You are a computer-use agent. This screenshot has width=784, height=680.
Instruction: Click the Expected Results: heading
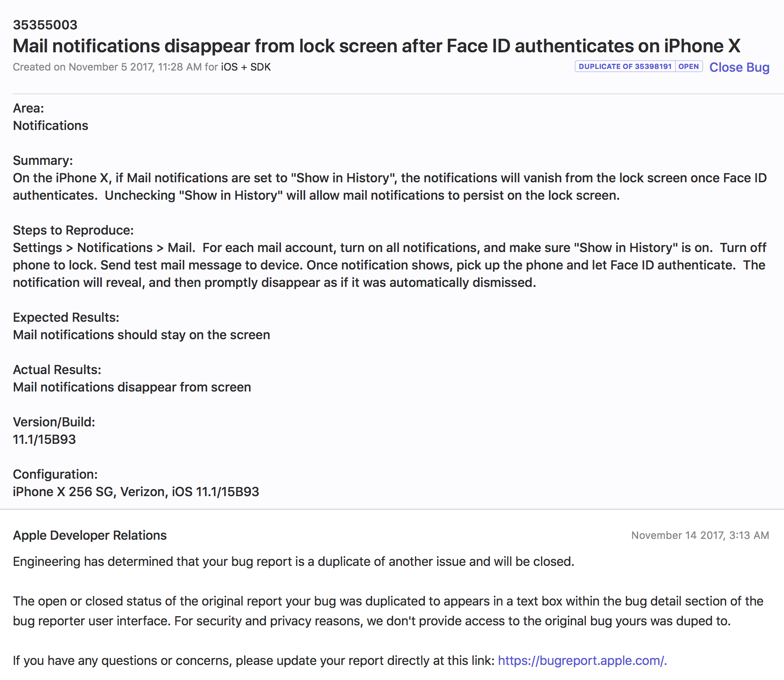click(66, 317)
